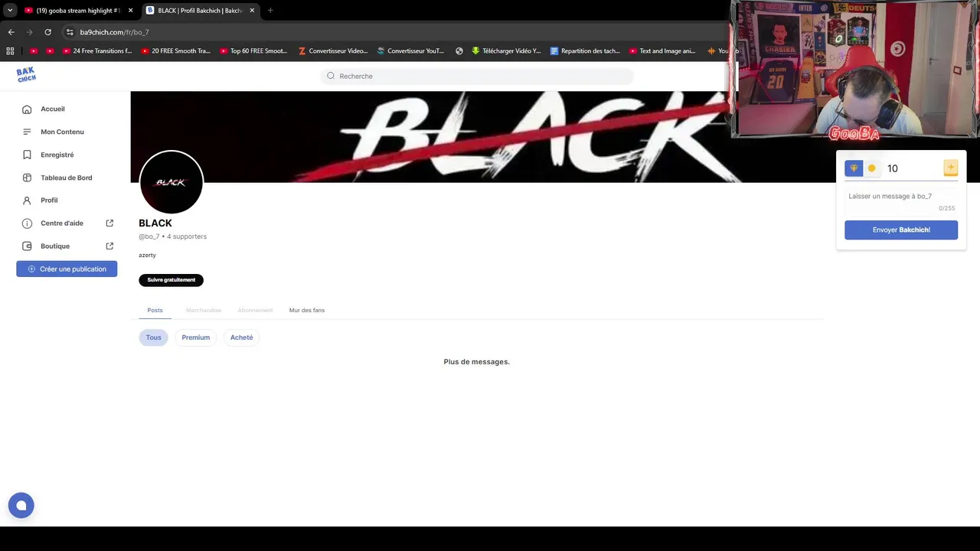The image size is (980, 551).
Task: Click Créer une publication button
Action: (x=67, y=269)
